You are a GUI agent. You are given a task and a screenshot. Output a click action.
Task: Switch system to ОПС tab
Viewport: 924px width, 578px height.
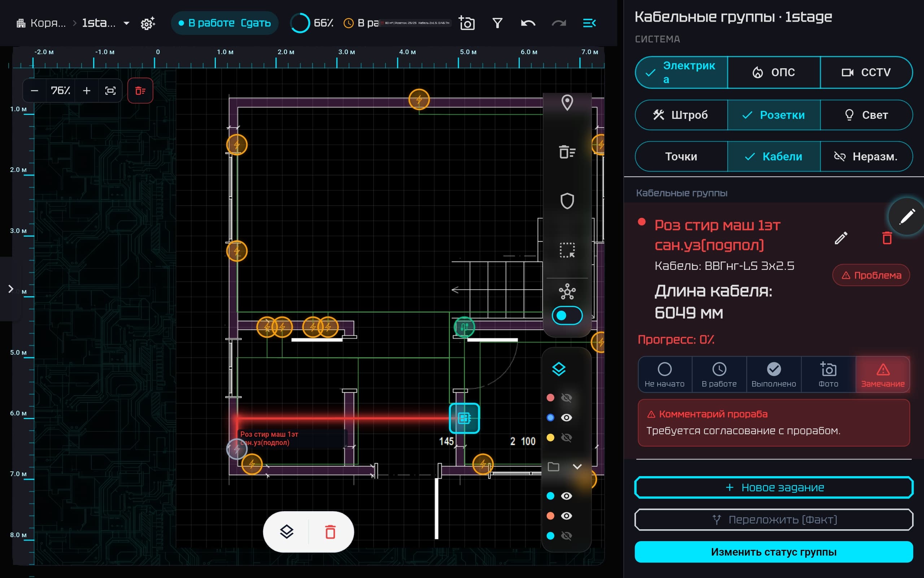[x=773, y=72]
